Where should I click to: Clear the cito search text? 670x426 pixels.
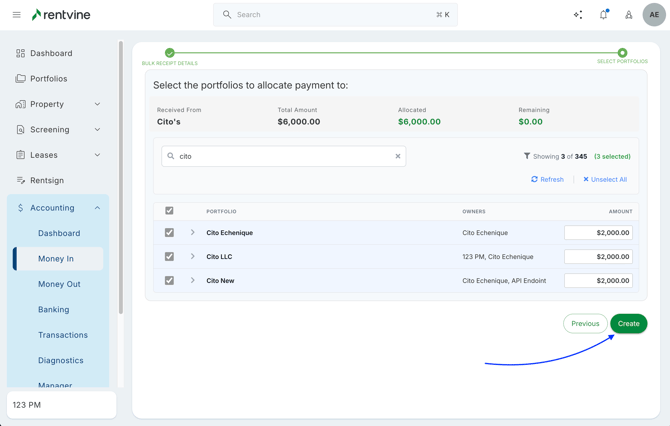tap(398, 156)
